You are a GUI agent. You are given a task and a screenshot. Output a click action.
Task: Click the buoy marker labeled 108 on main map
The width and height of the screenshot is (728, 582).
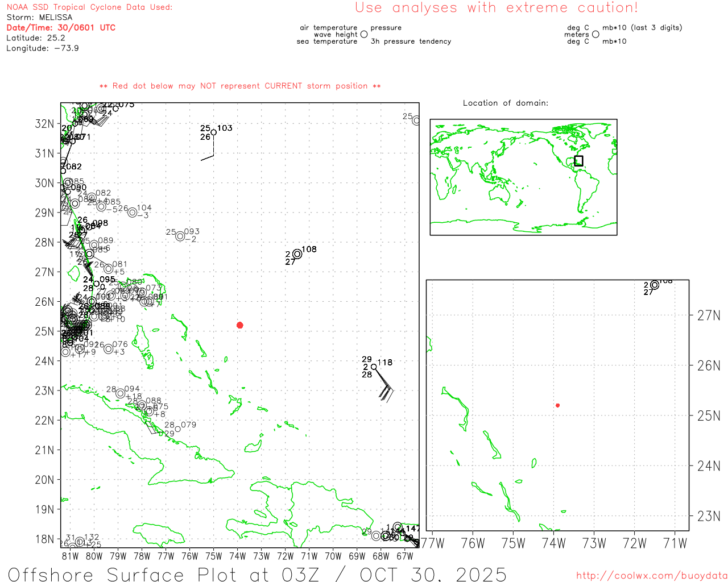297,254
